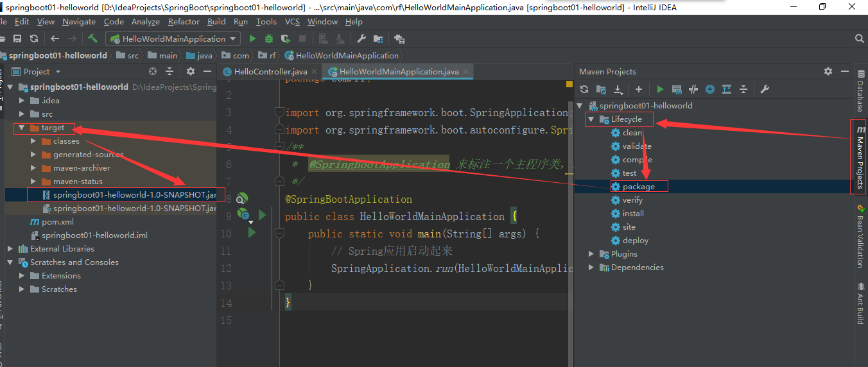Expand the Plugins node in Maven Projects
868x367 pixels.
click(x=592, y=254)
